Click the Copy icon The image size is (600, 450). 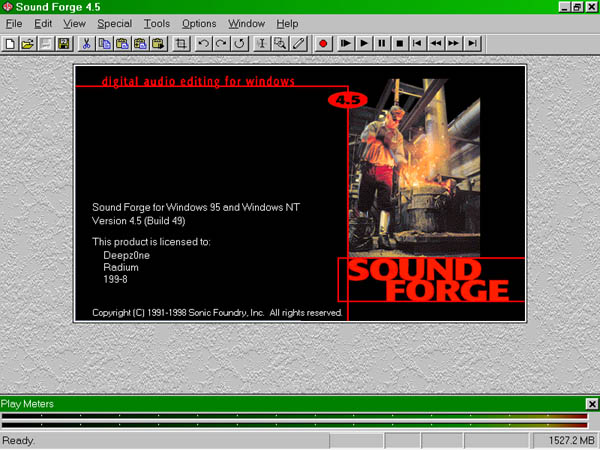104,44
